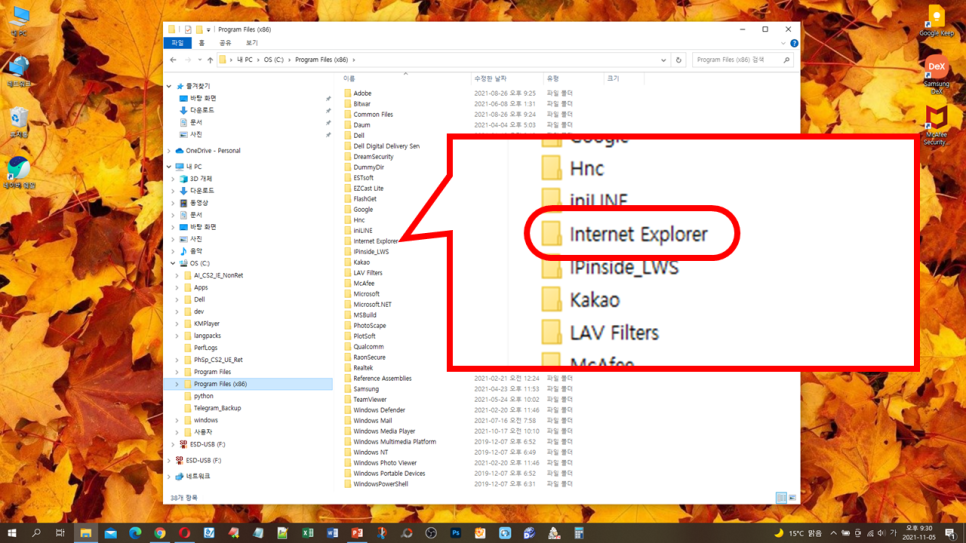Select Program Files (x86) in navigation tree
The height and width of the screenshot is (543, 966).
coord(220,384)
